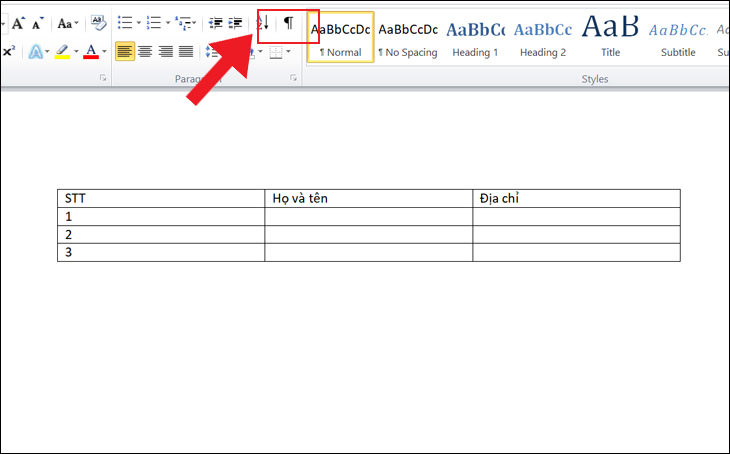Click the Grow Font icon

19,23
